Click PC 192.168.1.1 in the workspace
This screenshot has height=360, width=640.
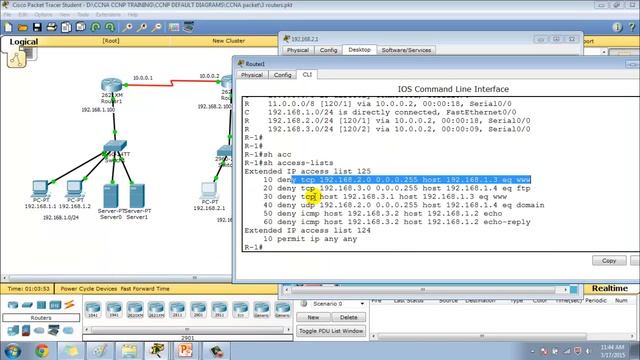pyautogui.click(x=40, y=189)
